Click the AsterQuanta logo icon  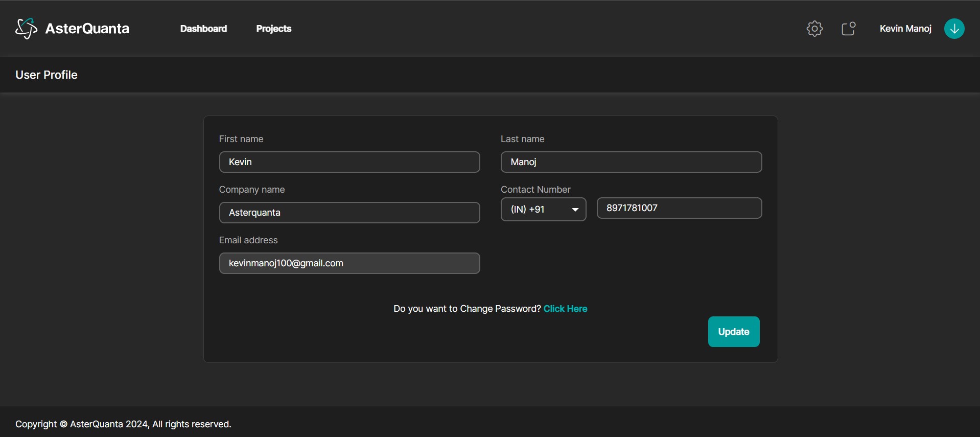coord(26,29)
